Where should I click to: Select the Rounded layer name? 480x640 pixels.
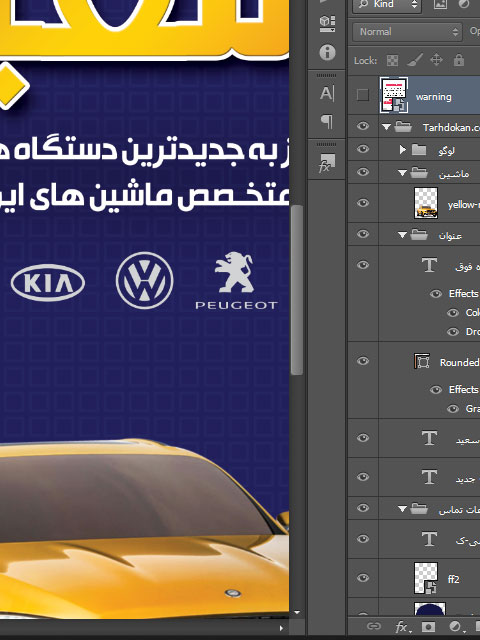click(460, 362)
